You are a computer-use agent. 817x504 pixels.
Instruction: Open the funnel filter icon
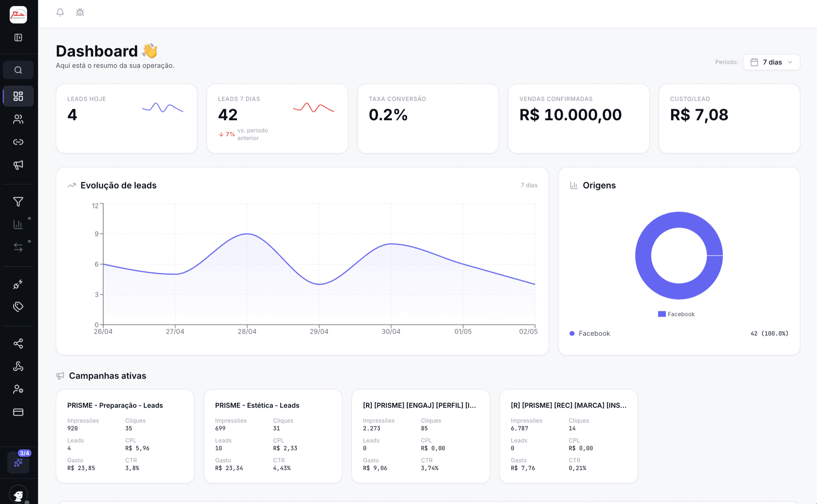coord(18,202)
